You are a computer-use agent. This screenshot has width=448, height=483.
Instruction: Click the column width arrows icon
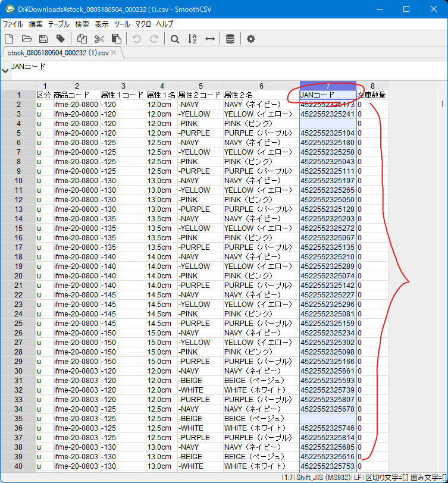pyautogui.click(x=209, y=39)
